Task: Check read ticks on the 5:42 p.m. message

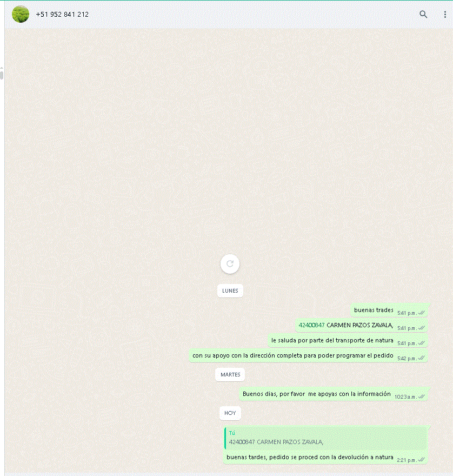Action: coord(421,358)
